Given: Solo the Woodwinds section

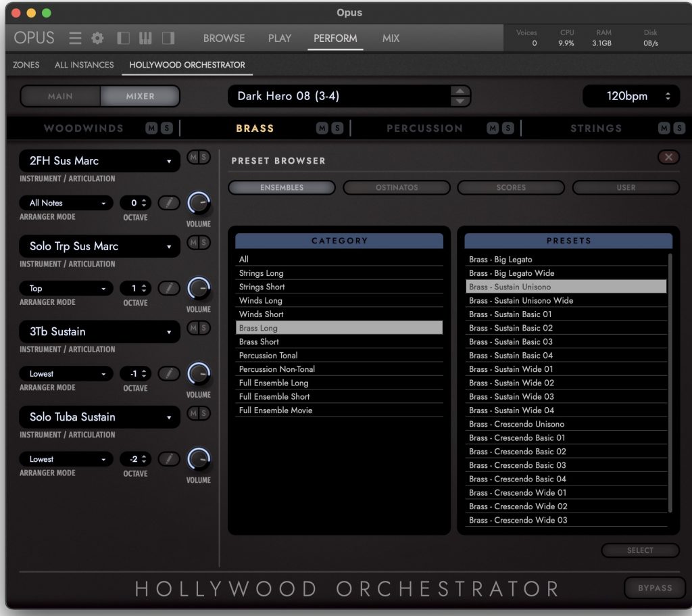Looking at the screenshot, I should [x=166, y=128].
